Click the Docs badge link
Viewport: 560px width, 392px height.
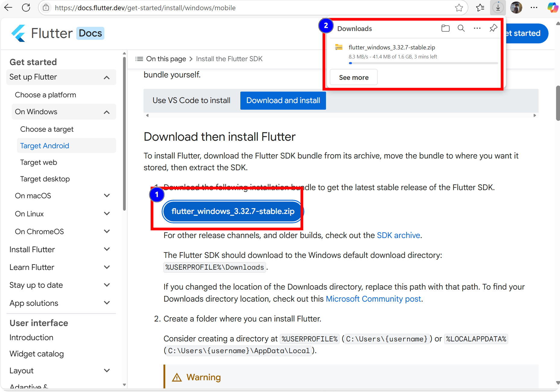point(90,33)
